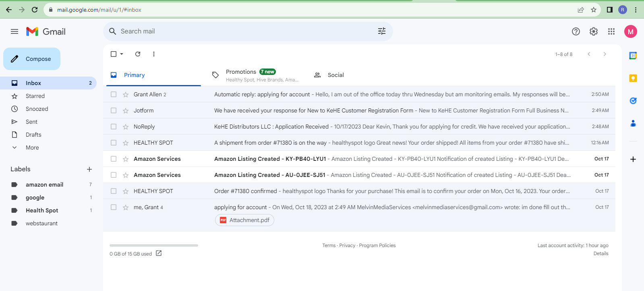The image size is (644, 291).
Task: Open account activity Details link
Action: [x=601, y=254]
